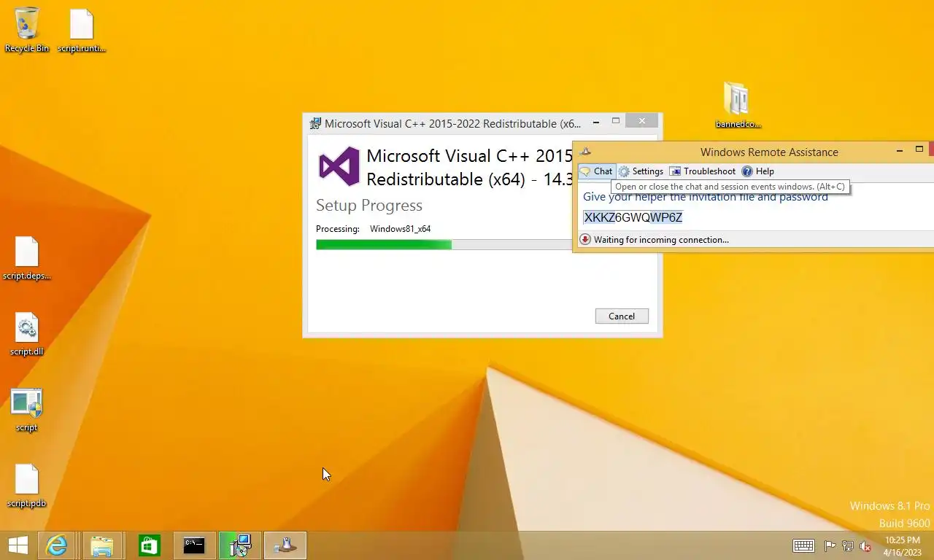934x560 pixels.
Task: Minimize the Windows Remote Assistance window
Action: tap(899, 150)
